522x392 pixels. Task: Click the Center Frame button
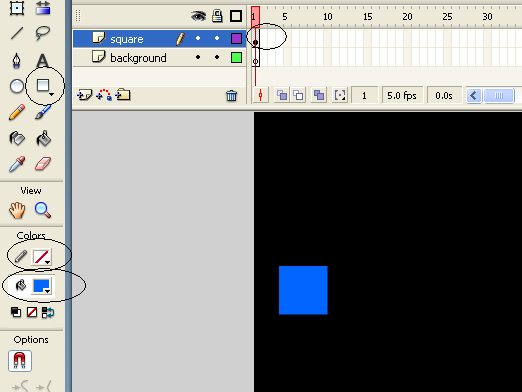(261, 96)
